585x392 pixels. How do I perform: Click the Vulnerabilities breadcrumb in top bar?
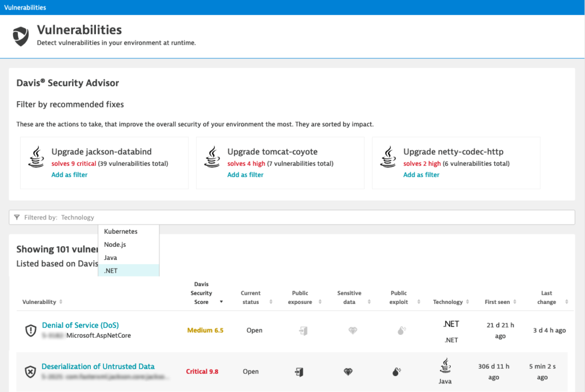[x=25, y=7]
